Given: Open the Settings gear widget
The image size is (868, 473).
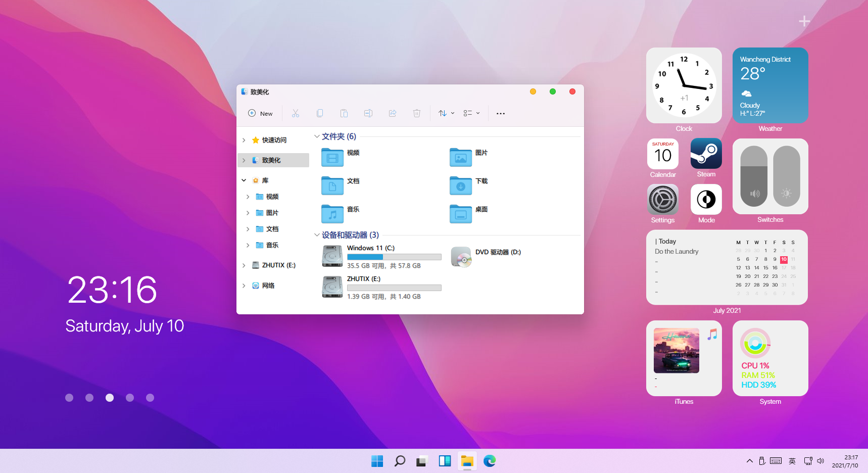Looking at the screenshot, I should [x=663, y=200].
